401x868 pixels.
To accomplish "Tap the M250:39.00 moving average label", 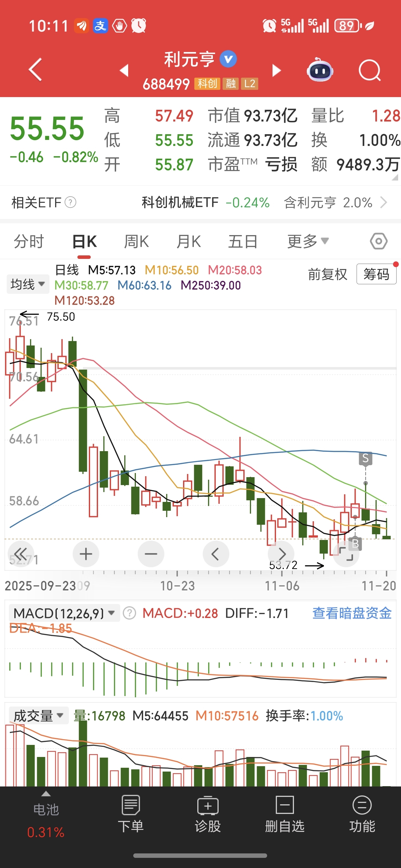I will click(211, 286).
